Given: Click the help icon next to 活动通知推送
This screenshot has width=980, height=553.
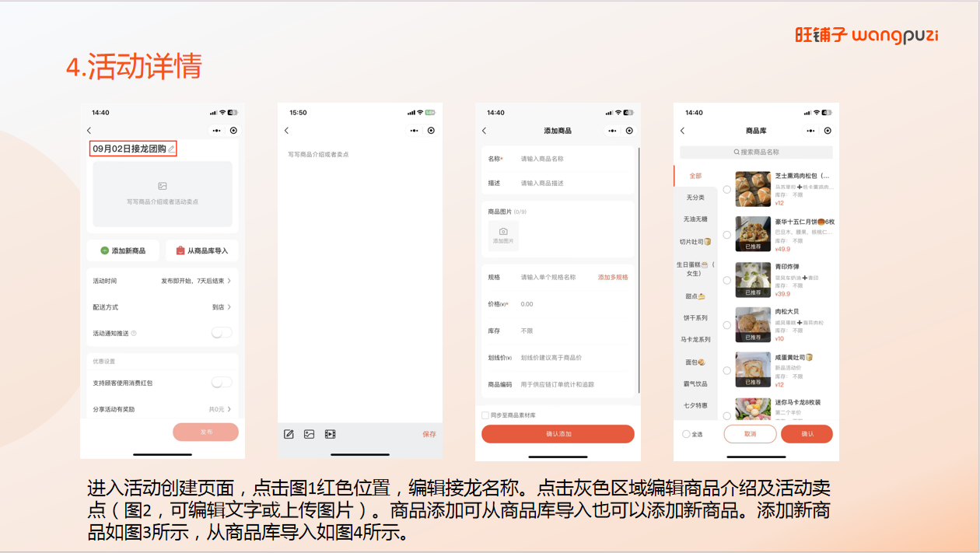Looking at the screenshot, I should (x=134, y=333).
